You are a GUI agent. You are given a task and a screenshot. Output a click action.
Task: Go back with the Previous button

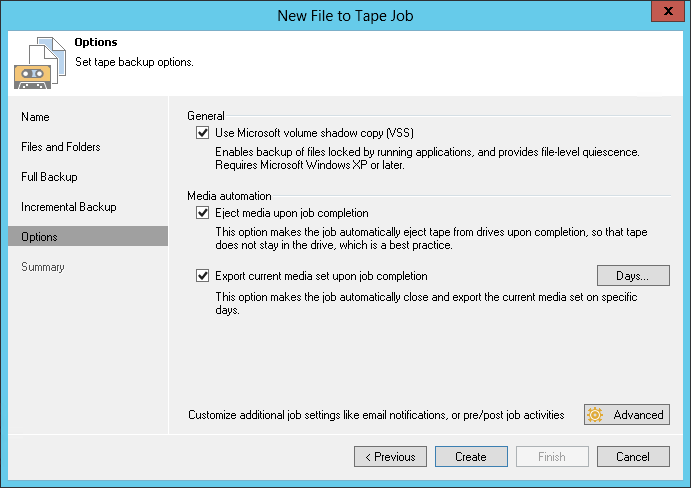[x=390, y=457]
